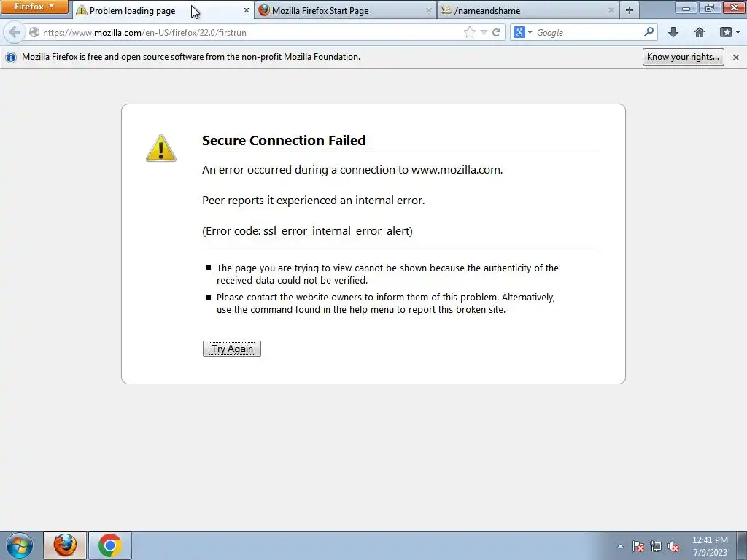The height and width of the screenshot is (560, 747).
Task: Open Action Center flag tray icon
Action: [x=638, y=546]
